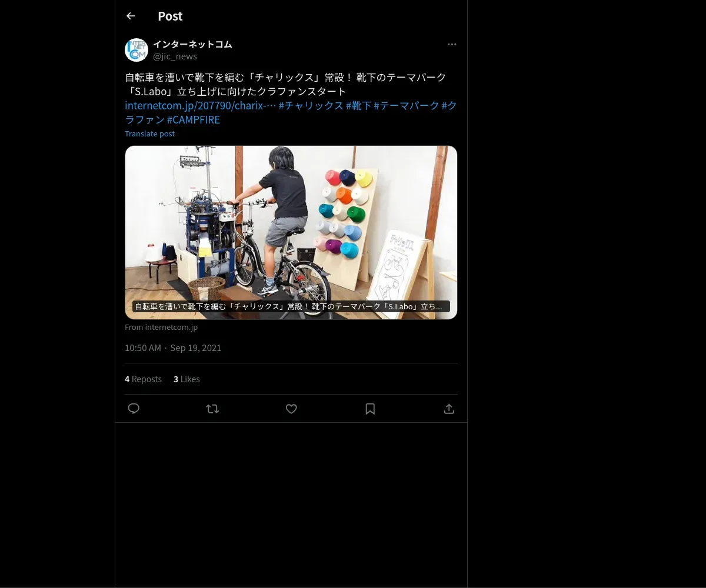Click the reply speech bubble icon
Viewport: 706px width, 588px height.
pyautogui.click(x=134, y=409)
